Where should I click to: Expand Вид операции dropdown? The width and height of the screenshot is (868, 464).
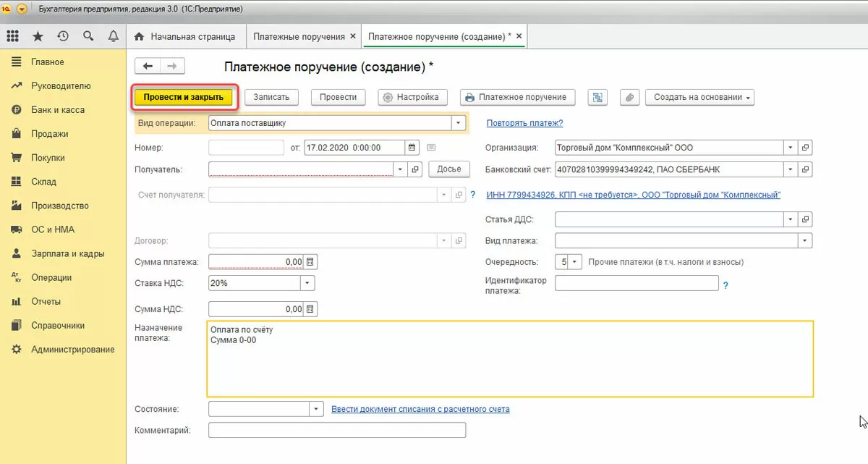point(458,123)
